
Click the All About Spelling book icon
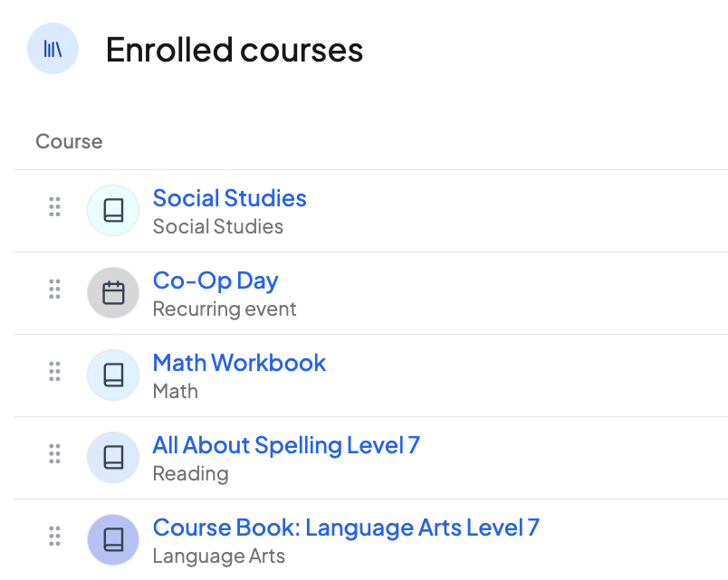click(113, 458)
